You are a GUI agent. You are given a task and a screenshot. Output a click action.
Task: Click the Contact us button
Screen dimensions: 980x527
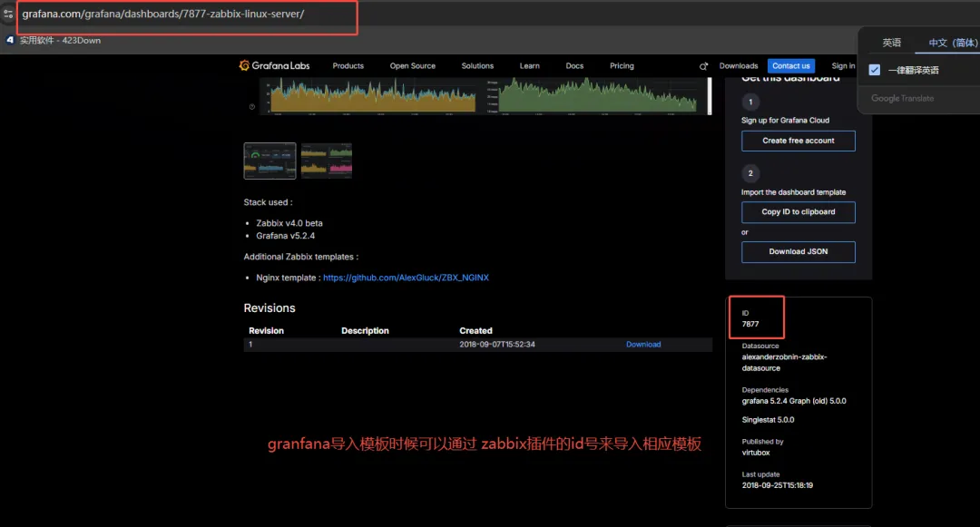[x=790, y=65]
